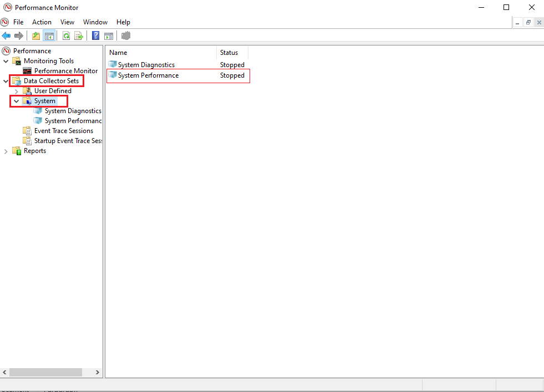Click the Event Trace Sessions icon

(27, 131)
